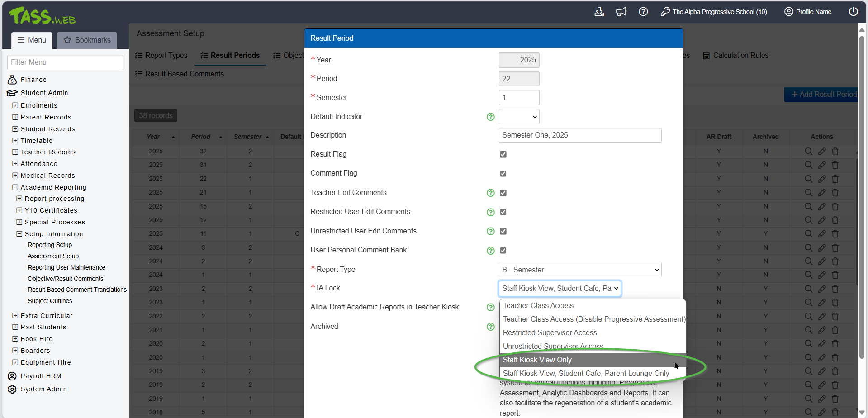868x418 pixels.
Task: Open the Report Type dropdown
Action: (580, 270)
